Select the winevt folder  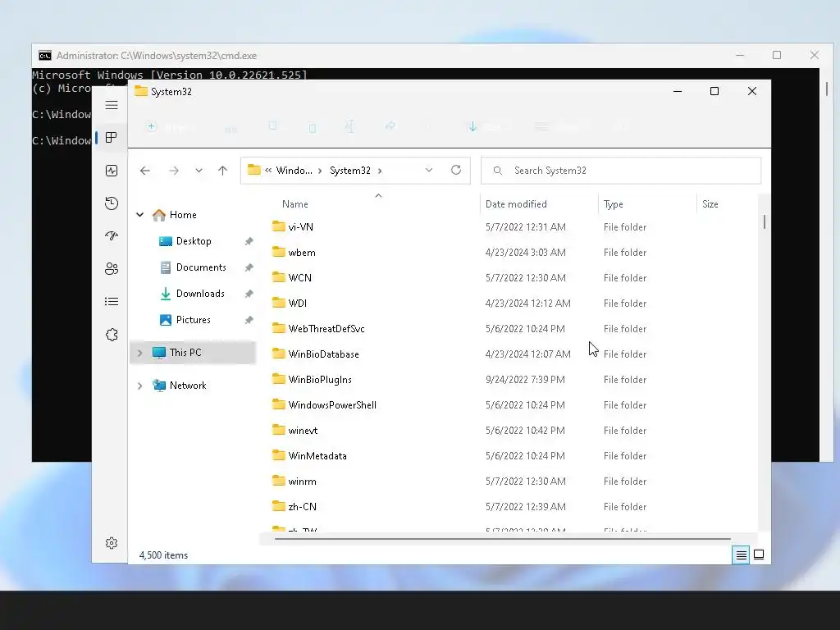tap(303, 431)
